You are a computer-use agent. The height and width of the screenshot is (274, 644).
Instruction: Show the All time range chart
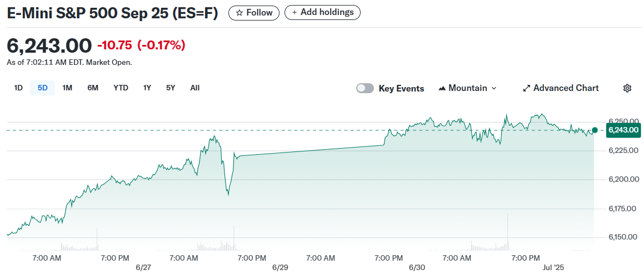pos(195,88)
